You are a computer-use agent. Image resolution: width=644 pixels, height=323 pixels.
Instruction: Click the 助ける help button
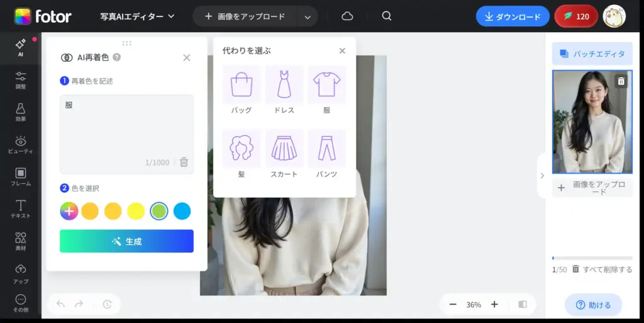pos(593,305)
